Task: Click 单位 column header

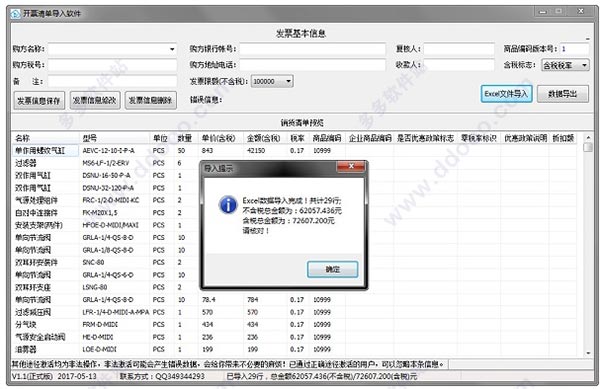Action: [162, 138]
